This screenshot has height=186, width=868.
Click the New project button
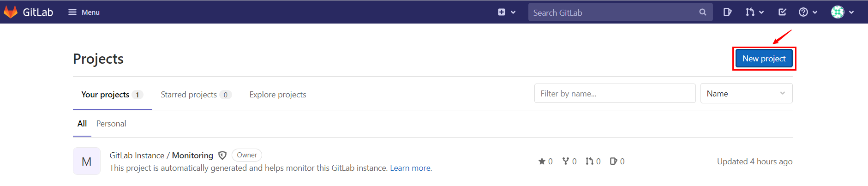pos(764,59)
